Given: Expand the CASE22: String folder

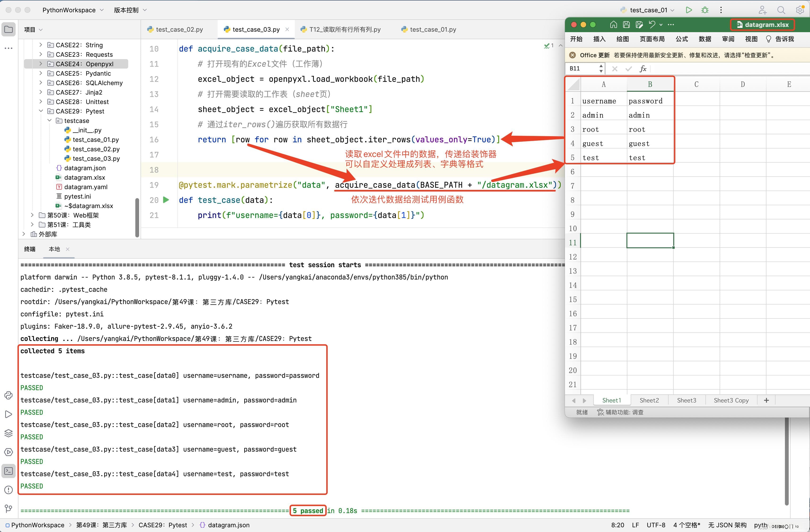Looking at the screenshot, I should coord(41,45).
